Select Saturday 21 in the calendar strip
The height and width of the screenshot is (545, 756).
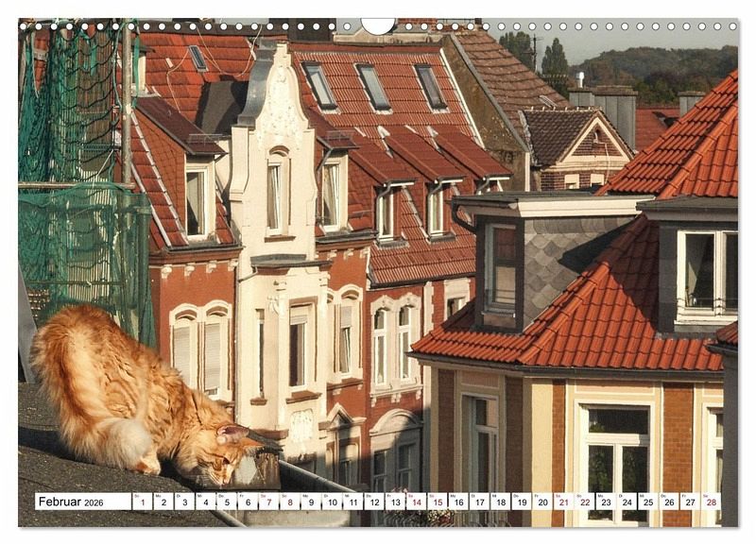click(x=563, y=502)
